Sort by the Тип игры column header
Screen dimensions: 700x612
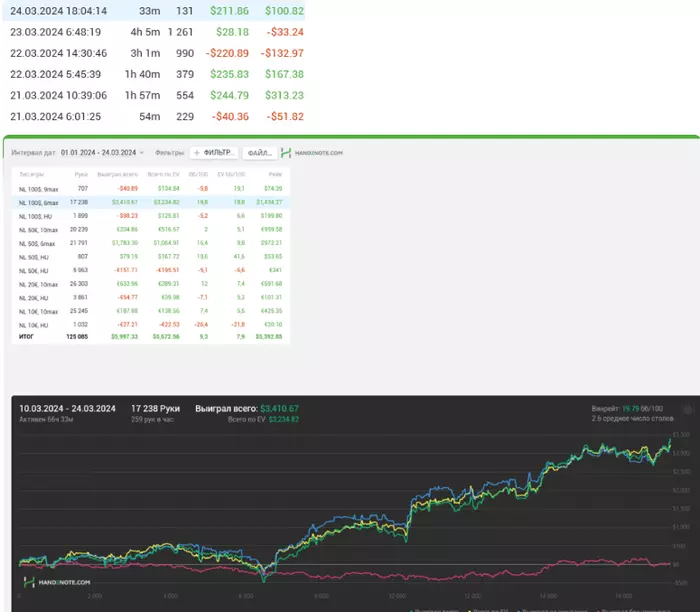31,175
